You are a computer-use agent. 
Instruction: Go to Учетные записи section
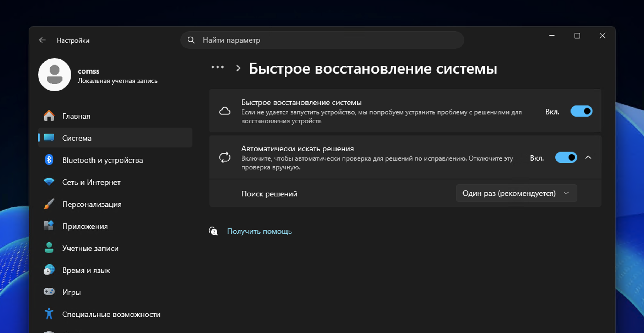(x=90, y=248)
